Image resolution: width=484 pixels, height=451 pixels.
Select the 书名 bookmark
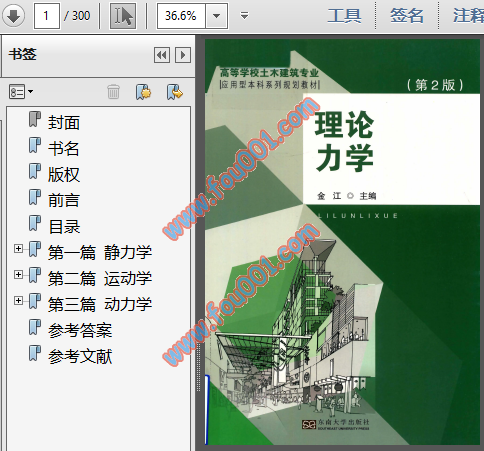(64, 148)
